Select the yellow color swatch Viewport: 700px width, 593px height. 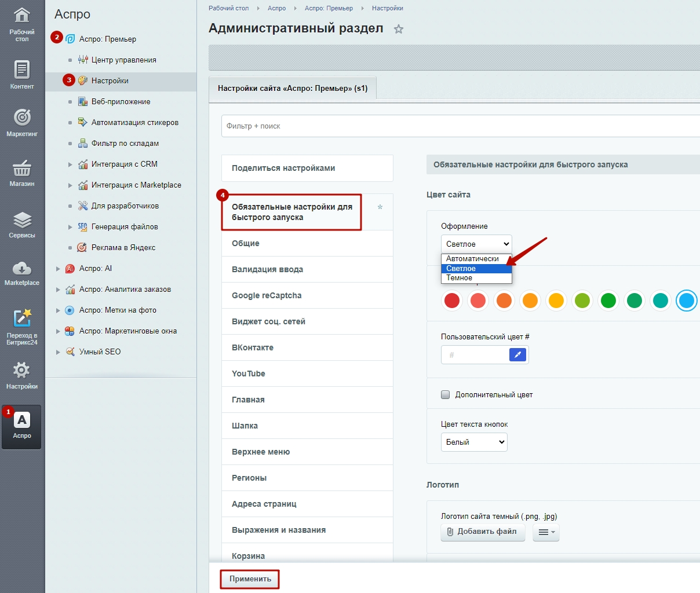coord(556,301)
